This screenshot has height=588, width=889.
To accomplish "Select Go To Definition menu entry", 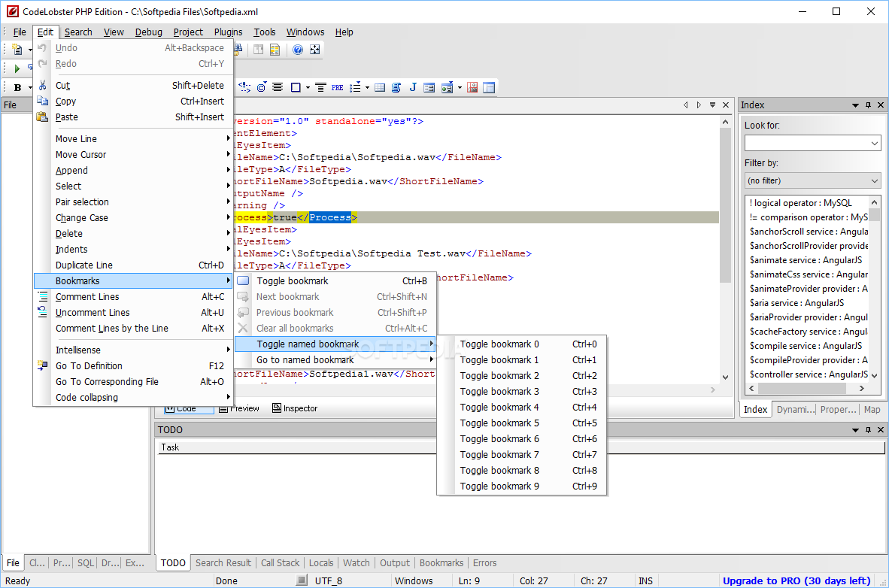I will [134, 366].
